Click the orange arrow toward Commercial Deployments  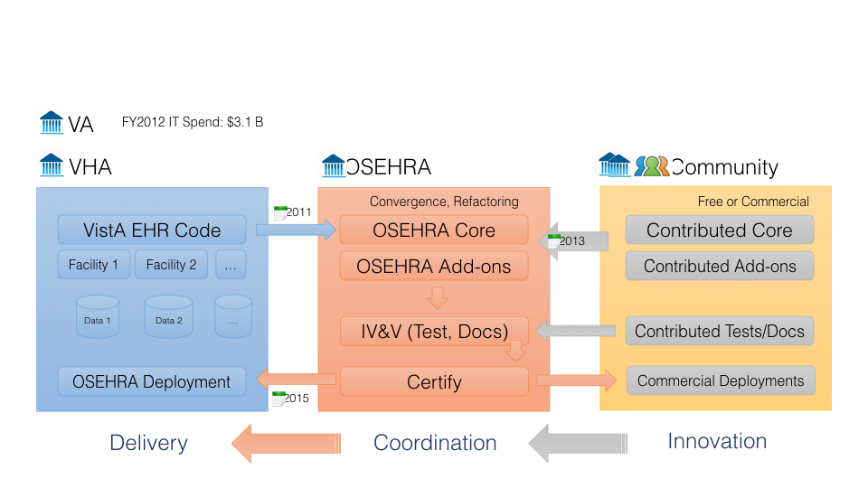[576, 380]
